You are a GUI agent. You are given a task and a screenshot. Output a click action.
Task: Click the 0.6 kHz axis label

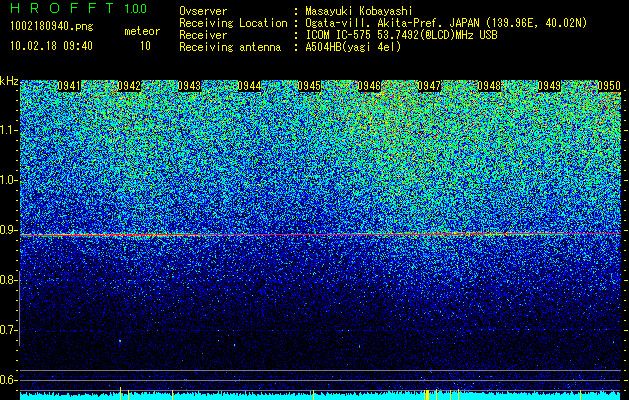[x=7, y=380]
